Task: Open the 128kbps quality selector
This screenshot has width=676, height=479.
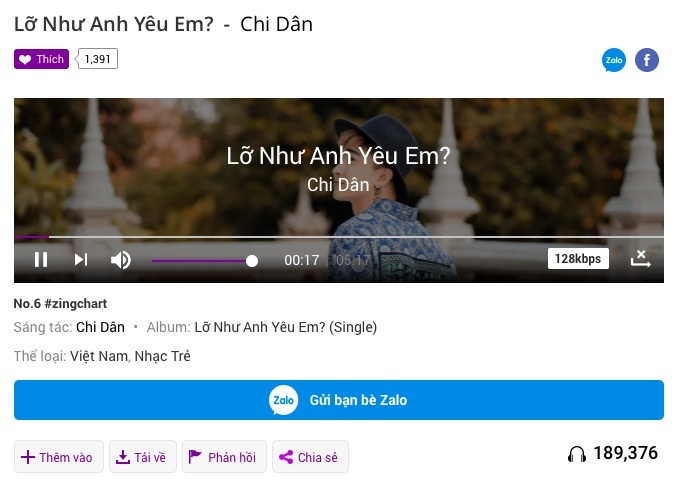Action: click(x=578, y=259)
